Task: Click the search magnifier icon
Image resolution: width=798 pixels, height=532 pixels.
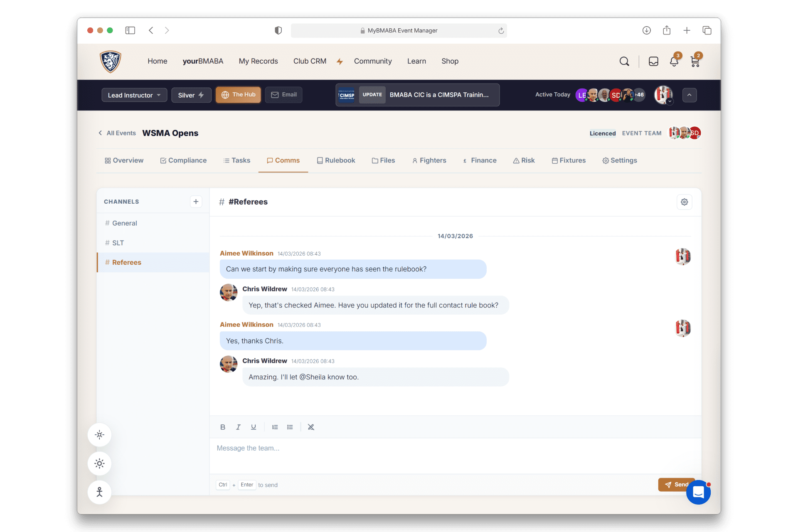Action: coord(624,62)
